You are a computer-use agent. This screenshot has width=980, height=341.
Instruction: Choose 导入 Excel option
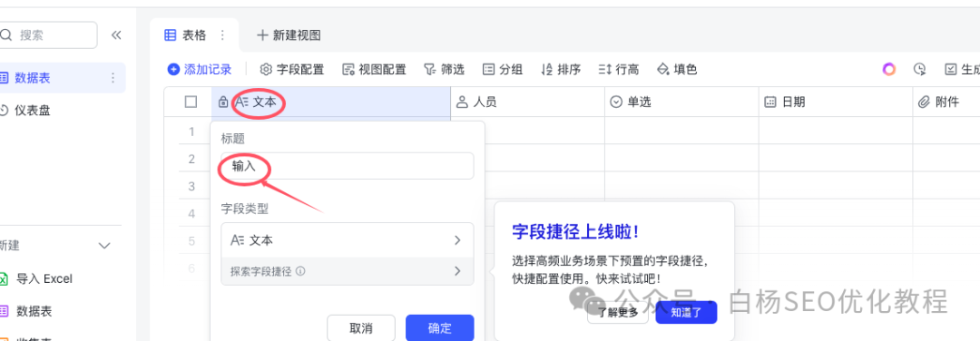(36, 278)
